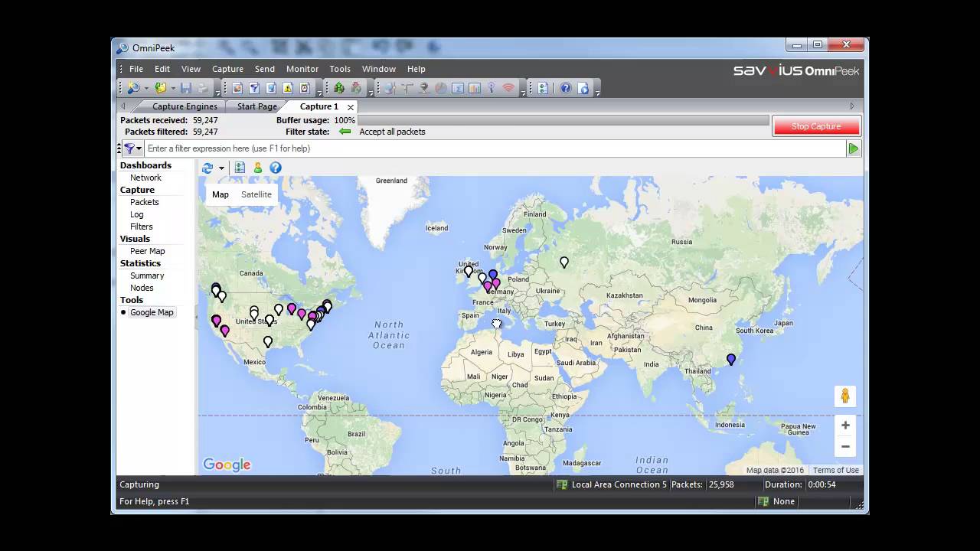Select Network under Dashboards

[x=145, y=178]
